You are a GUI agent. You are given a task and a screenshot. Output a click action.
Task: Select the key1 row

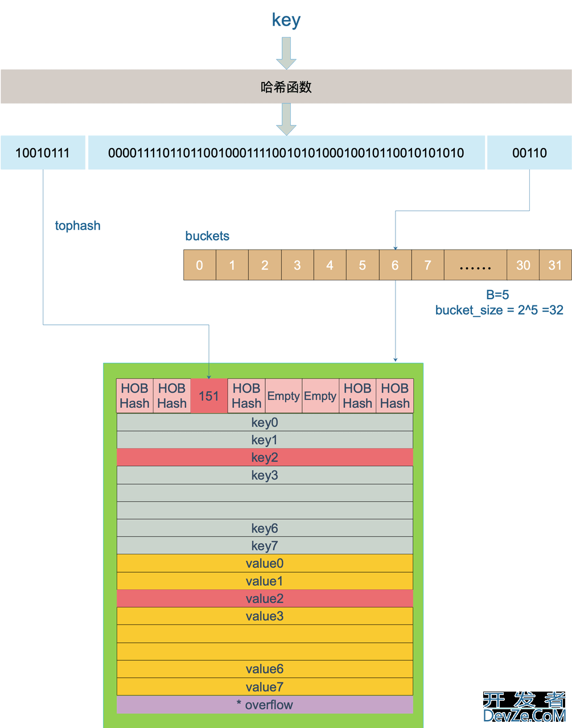(265, 440)
